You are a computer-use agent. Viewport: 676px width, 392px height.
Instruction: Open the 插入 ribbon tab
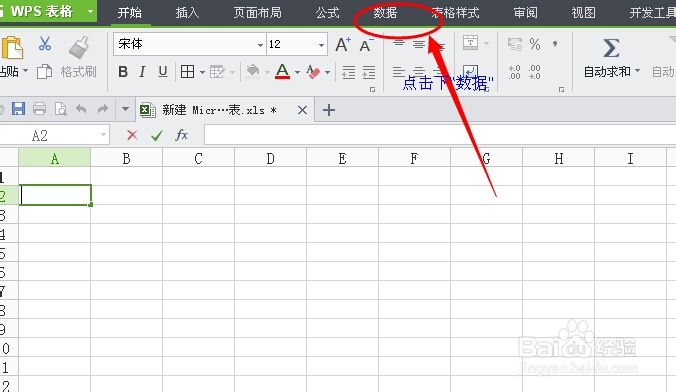click(188, 13)
